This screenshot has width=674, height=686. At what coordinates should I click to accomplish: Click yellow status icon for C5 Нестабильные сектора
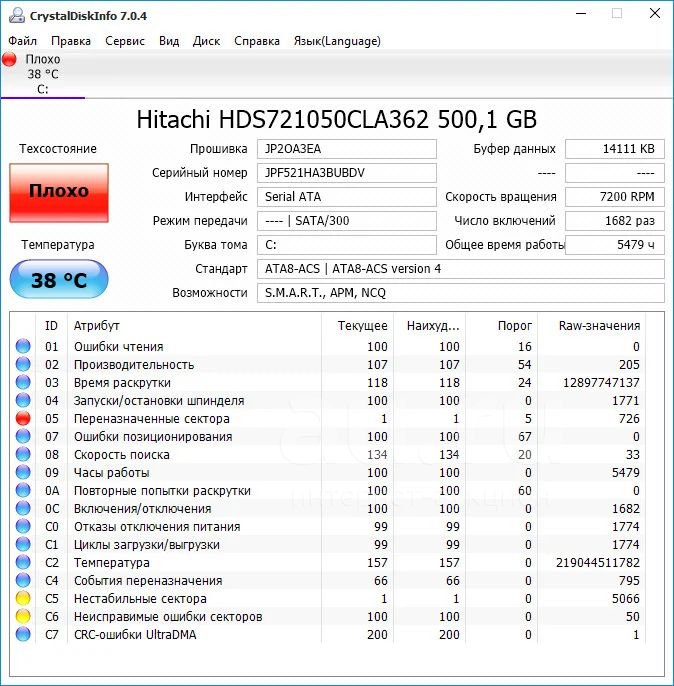pos(23,598)
